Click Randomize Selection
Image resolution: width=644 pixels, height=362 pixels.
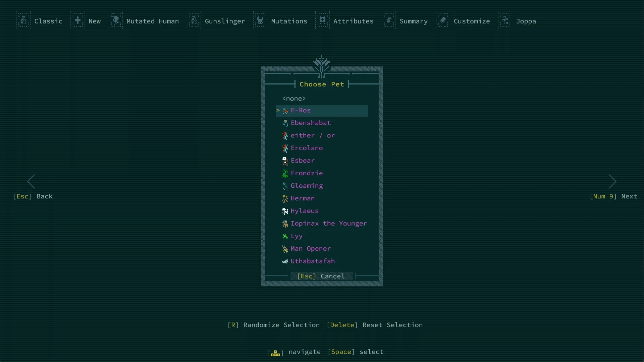[x=274, y=325]
